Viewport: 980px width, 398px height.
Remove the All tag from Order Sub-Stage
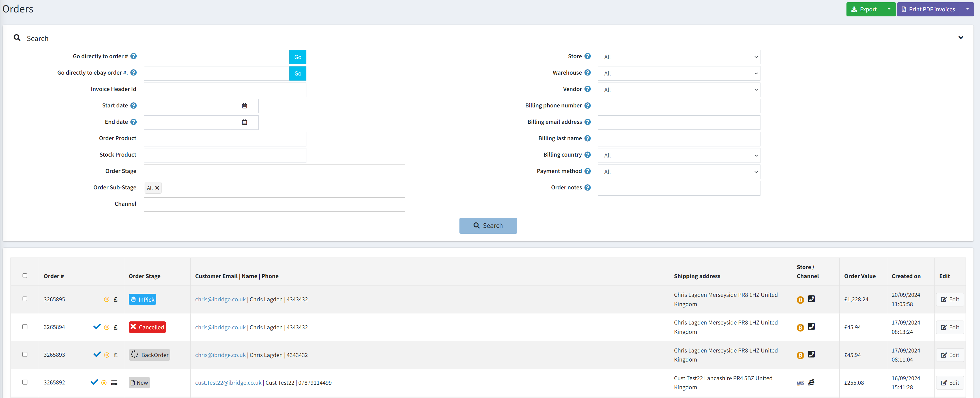157,187
